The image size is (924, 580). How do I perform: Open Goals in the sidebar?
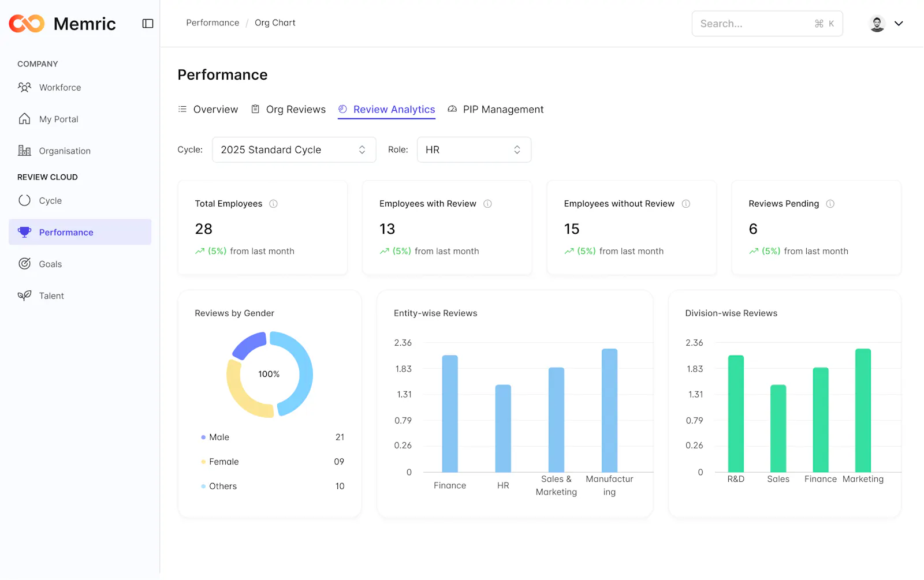(80, 264)
